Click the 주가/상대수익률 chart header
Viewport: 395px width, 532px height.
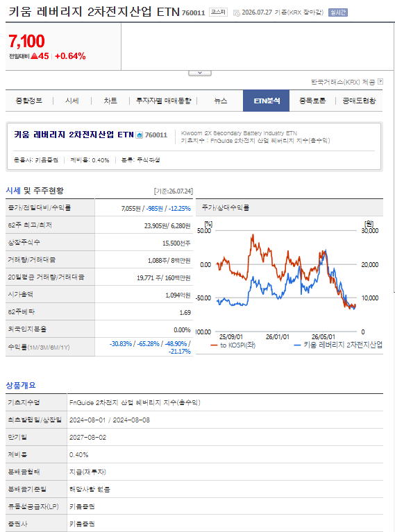click(x=226, y=207)
